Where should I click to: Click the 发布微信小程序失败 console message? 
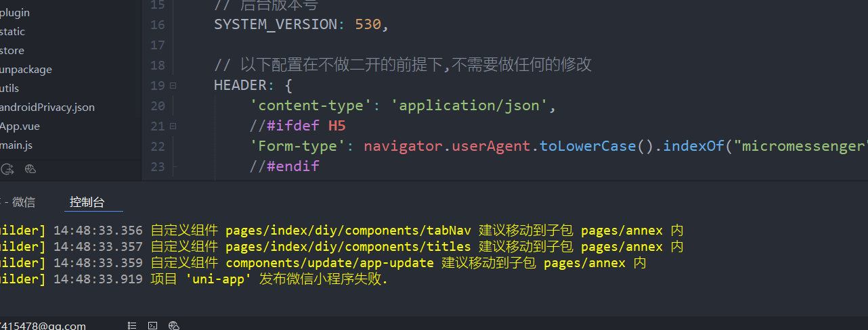click(x=324, y=280)
